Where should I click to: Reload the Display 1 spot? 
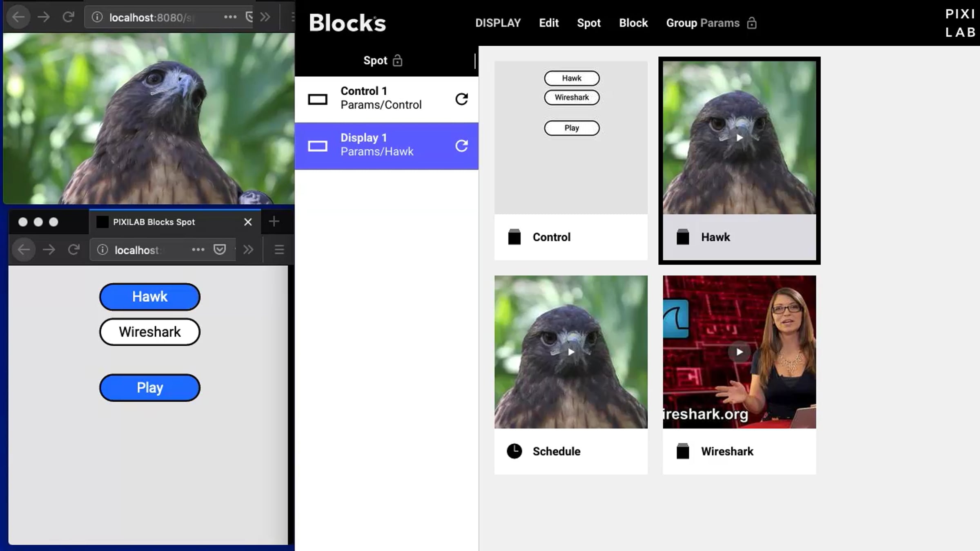tap(461, 146)
